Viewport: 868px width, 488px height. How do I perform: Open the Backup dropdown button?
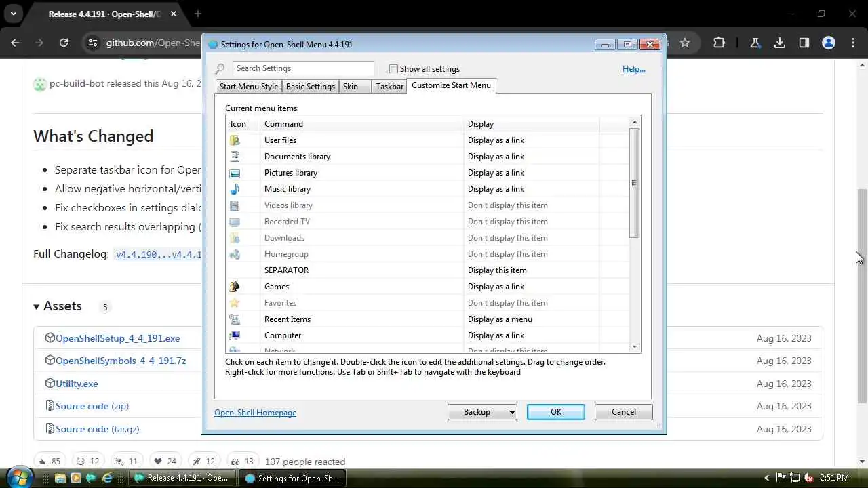483,412
